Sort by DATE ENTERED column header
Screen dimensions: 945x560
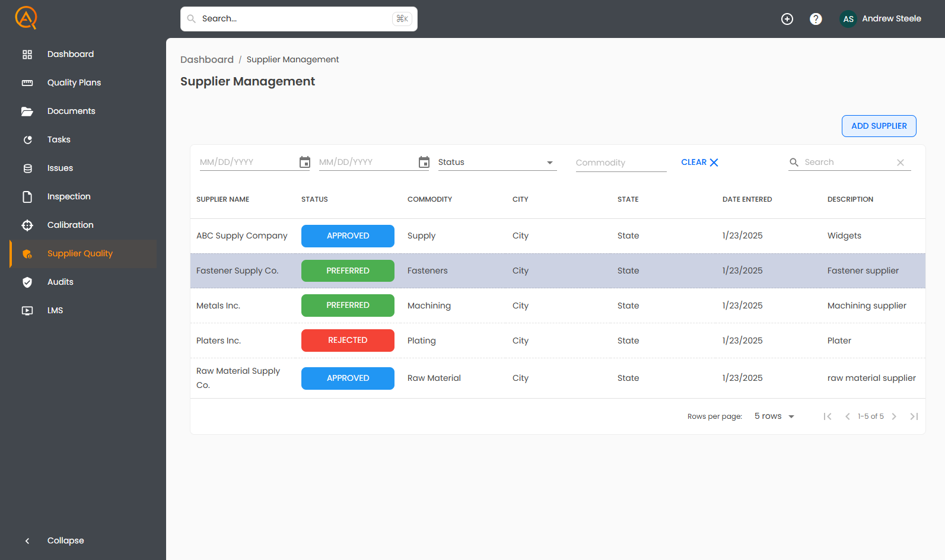(747, 200)
